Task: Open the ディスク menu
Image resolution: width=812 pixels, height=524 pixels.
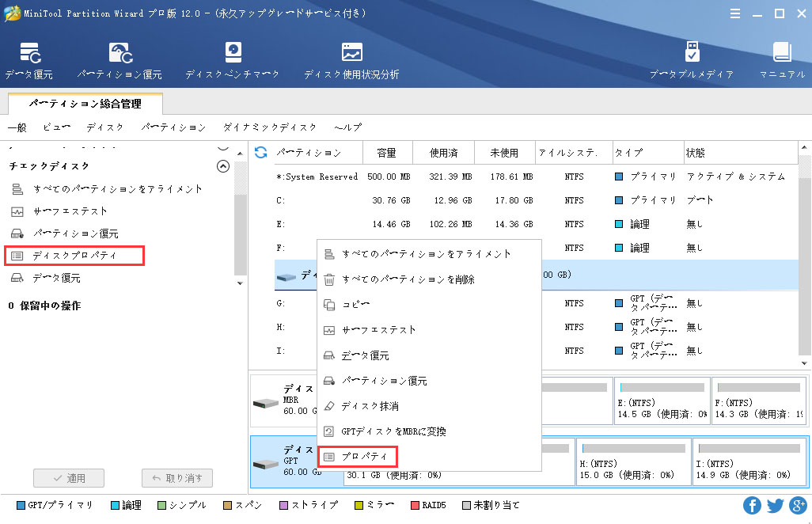Action: (104, 127)
